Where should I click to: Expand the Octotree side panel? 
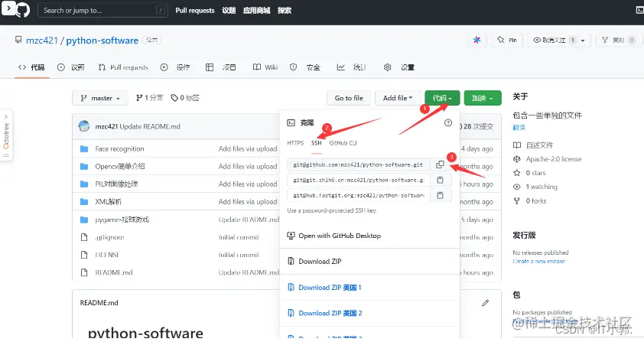point(6,135)
